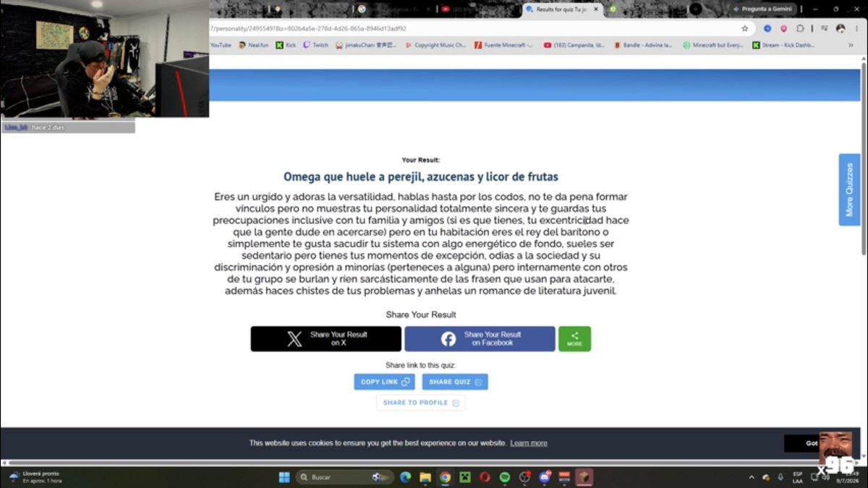The image size is (868, 488).
Task: Click the ESP LAA language indicator
Action: pyautogui.click(x=797, y=477)
